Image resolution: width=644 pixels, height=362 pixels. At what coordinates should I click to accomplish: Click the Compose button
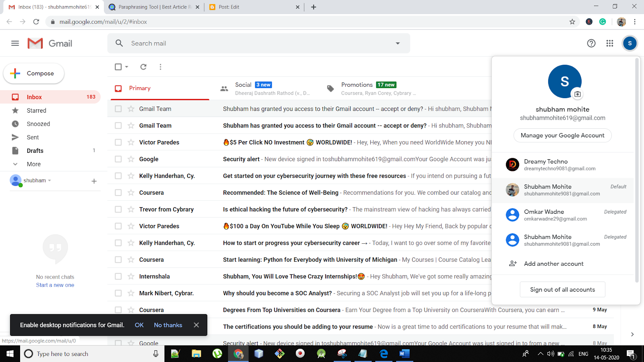coord(34,73)
